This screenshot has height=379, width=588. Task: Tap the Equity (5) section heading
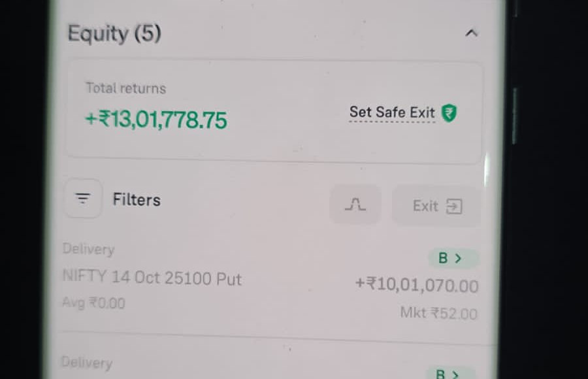114,33
